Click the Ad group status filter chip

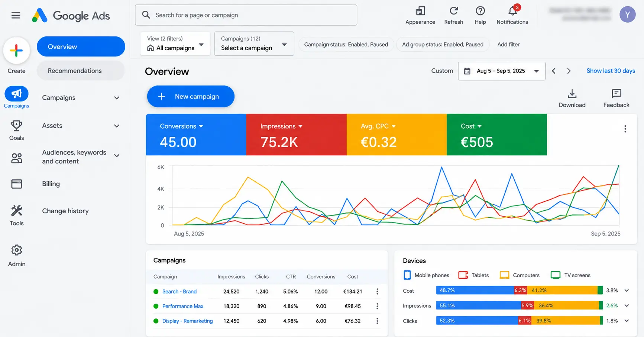coord(443,45)
